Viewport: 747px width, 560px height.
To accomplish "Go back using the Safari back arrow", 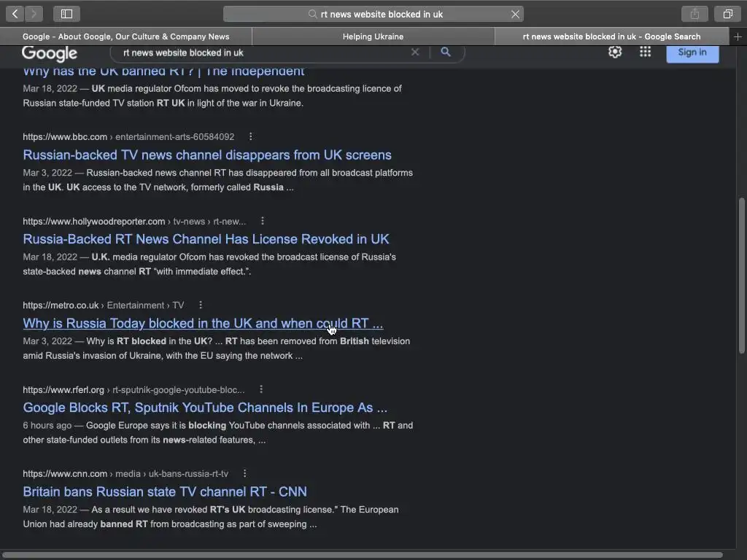I will tap(15, 14).
